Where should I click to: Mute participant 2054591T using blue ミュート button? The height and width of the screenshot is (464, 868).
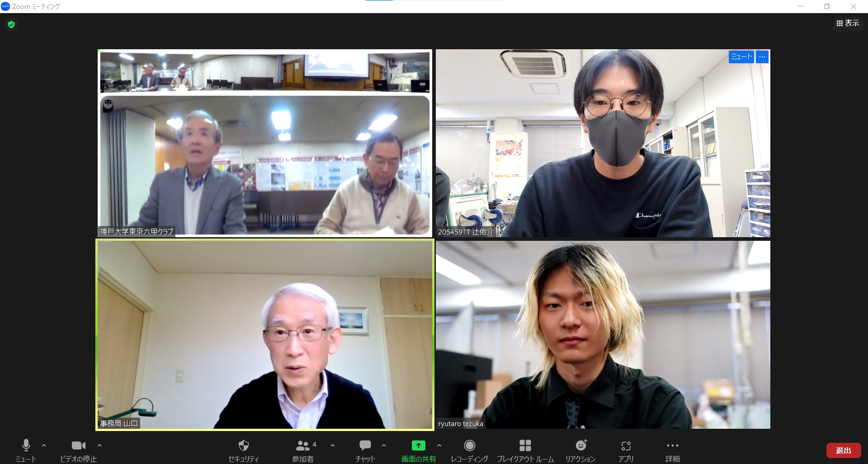pyautogui.click(x=741, y=57)
